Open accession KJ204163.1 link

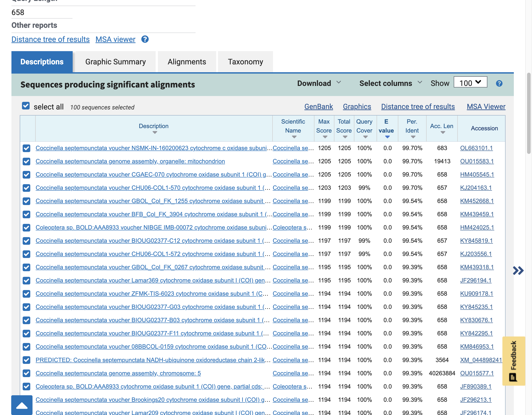click(476, 188)
